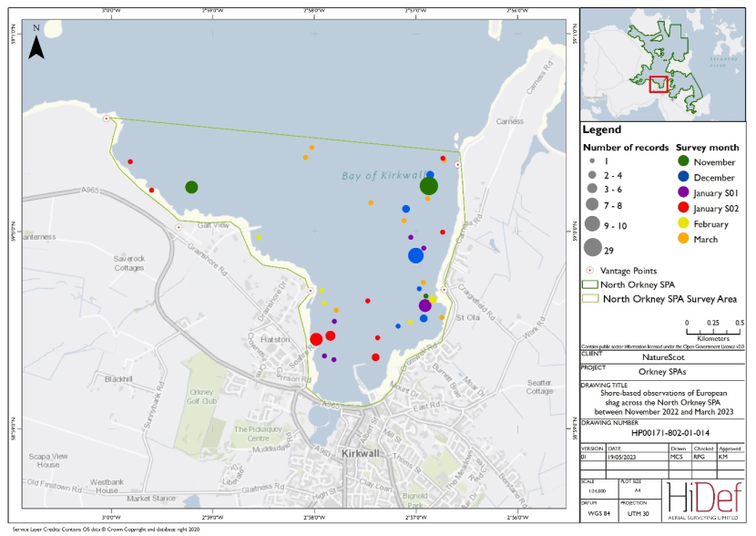Select the orange March legend swatch
The height and width of the screenshot is (536, 756).
click(x=683, y=238)
